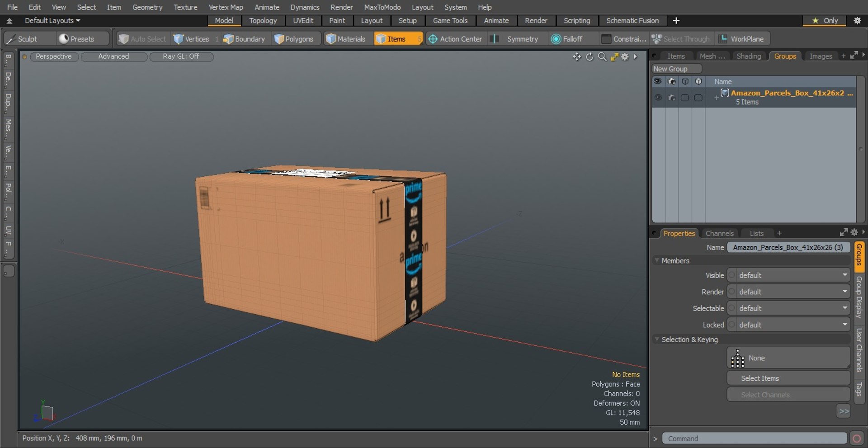Add a new tab beside Lists

click(x=779, y=233)
